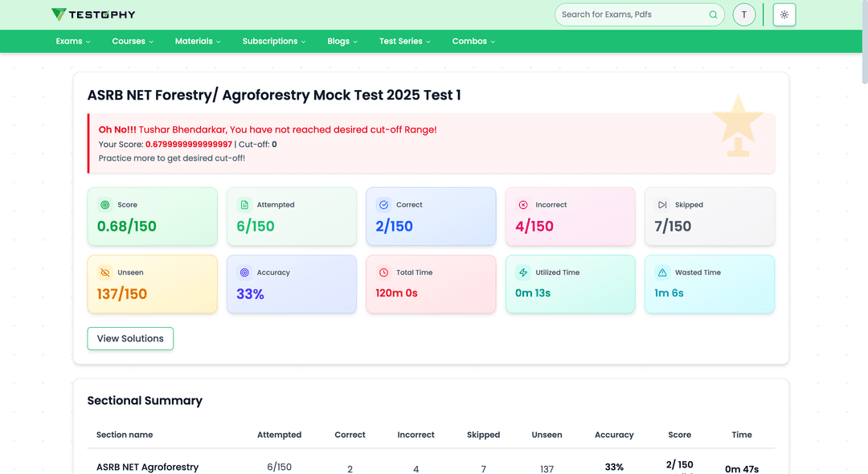Click the trophy star icon
The image size is (868, 474).
coord(738,125)
